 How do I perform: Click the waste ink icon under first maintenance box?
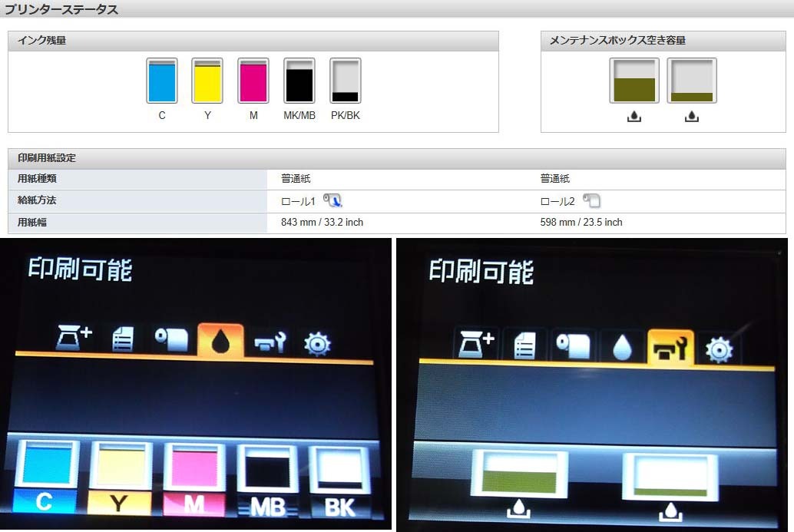pyautogui.click(x=634, y=117)
